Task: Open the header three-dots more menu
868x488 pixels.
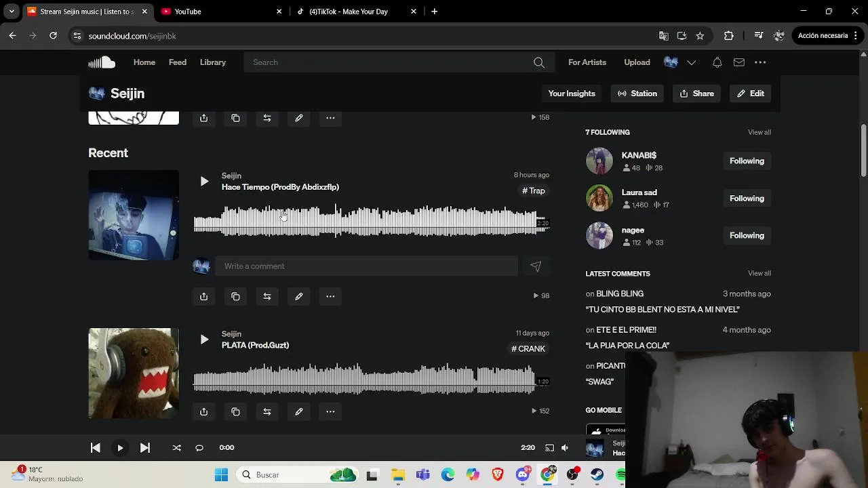Action: point(760,62)
